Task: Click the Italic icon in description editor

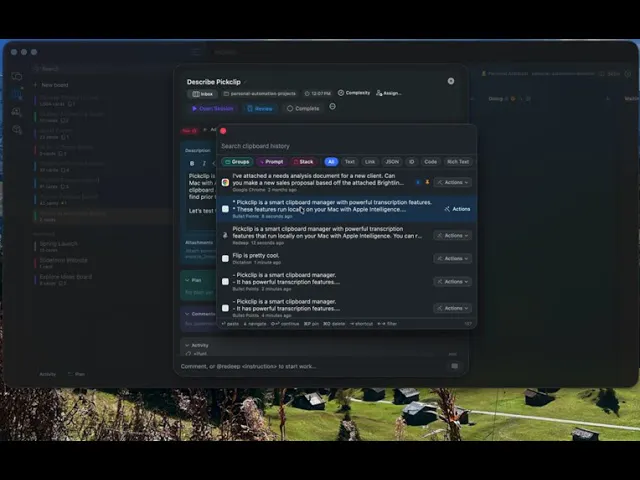Action: [x=204, y=163]
